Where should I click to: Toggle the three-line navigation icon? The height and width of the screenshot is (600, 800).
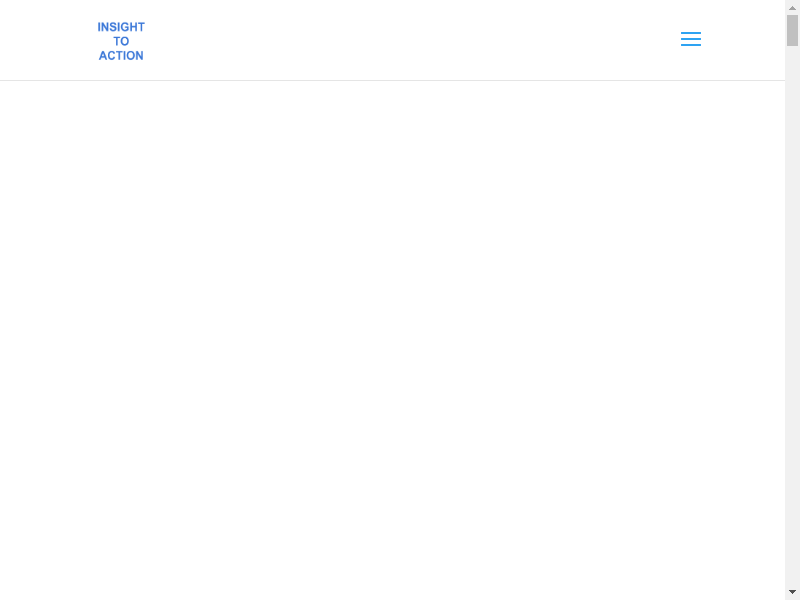pyautogui.click(x=691, y=39)
